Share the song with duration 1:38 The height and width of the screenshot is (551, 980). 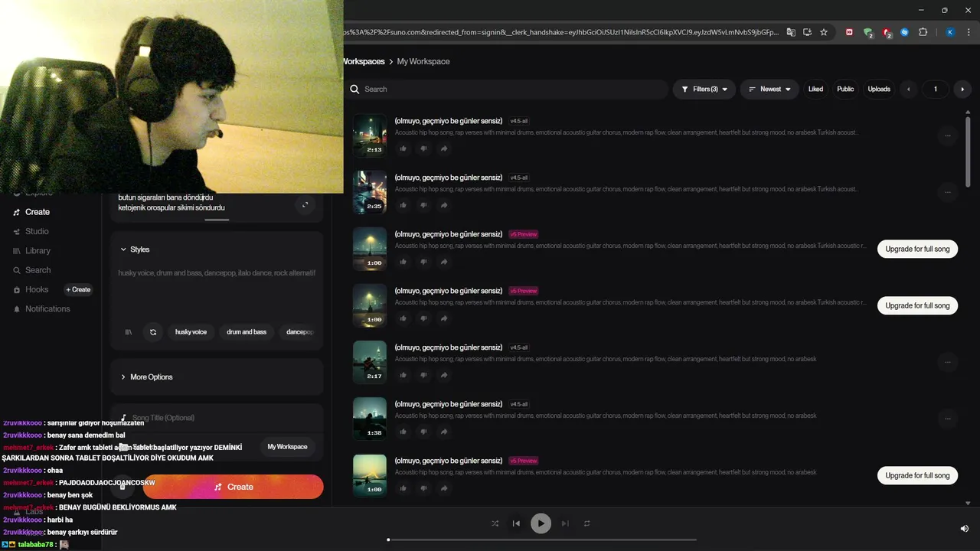(444, 432)
